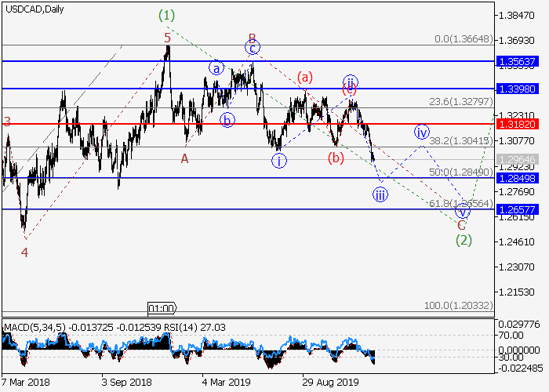Select the 4 Mar 2019 date label

click(227, 383)
